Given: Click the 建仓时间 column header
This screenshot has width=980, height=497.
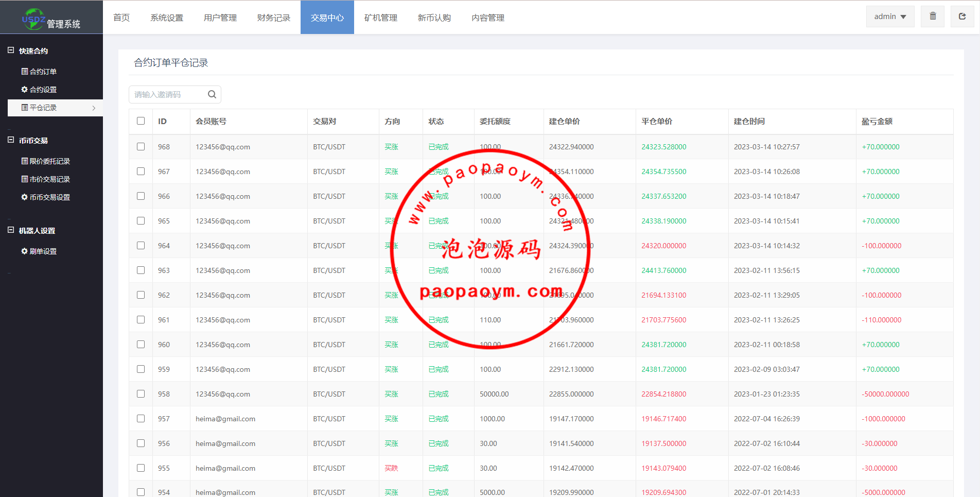Looking at the screenshot, I should click(x=749, y=121).
